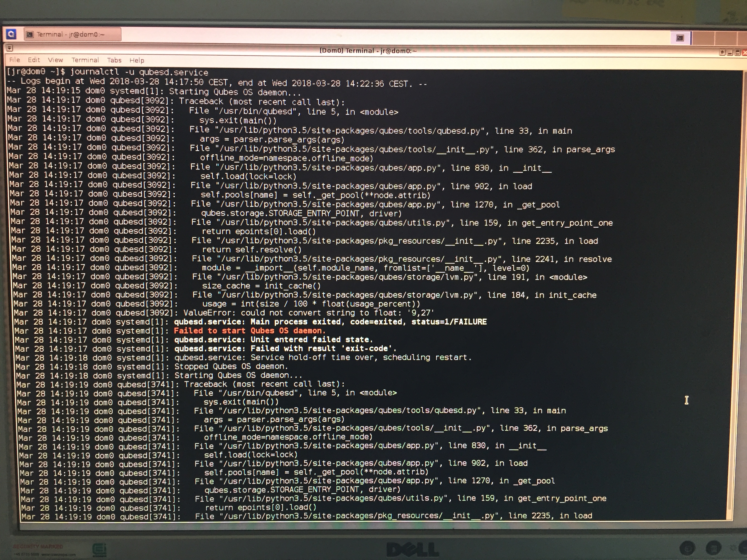The width and height of the screenshot is (747, 560).
Task: Open the View menu
Action: point(55,60)
